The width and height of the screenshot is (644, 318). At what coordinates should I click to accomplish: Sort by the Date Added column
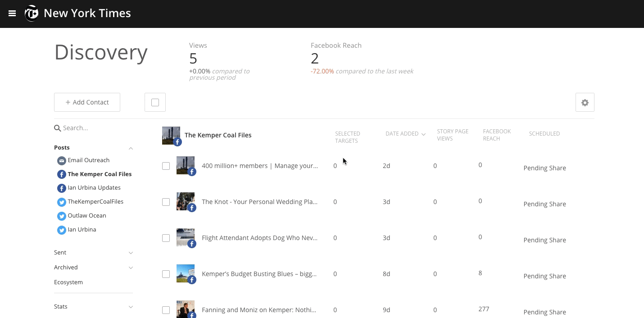tap(405, 134)
